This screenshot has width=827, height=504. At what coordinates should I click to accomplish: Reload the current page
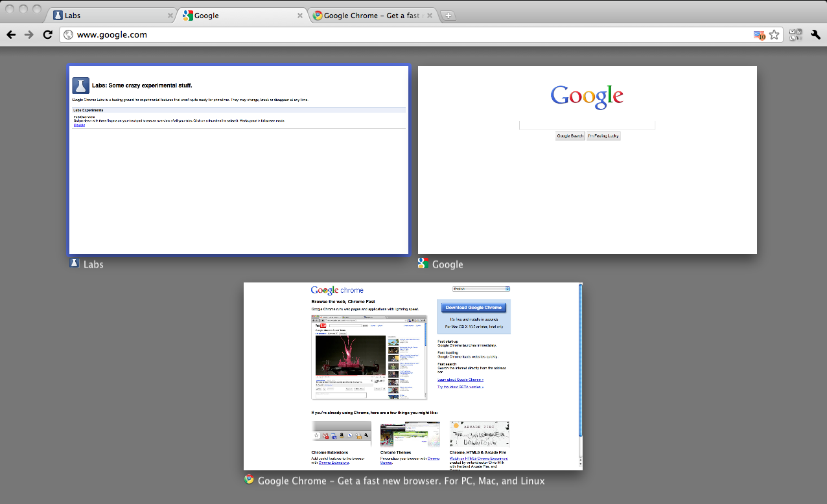point(47,35)
